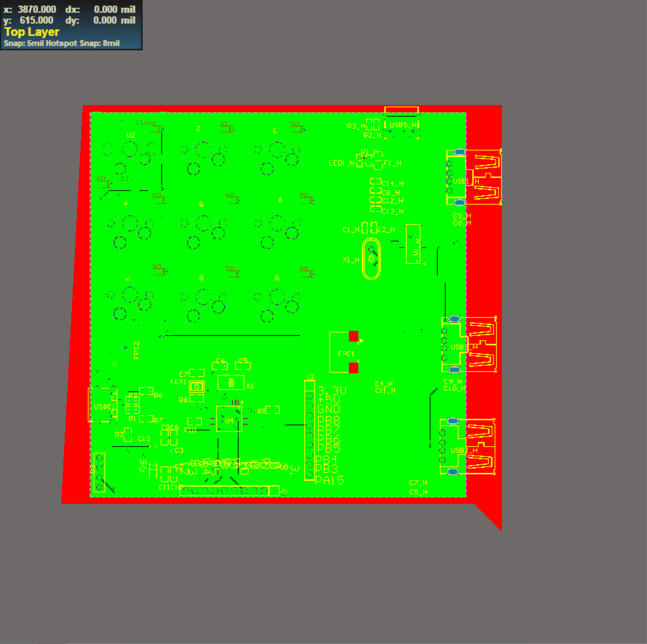Click the 3.3V silkscreen pin label
The width and height of the screenshot is (647, 644).
tap(332, 391)
